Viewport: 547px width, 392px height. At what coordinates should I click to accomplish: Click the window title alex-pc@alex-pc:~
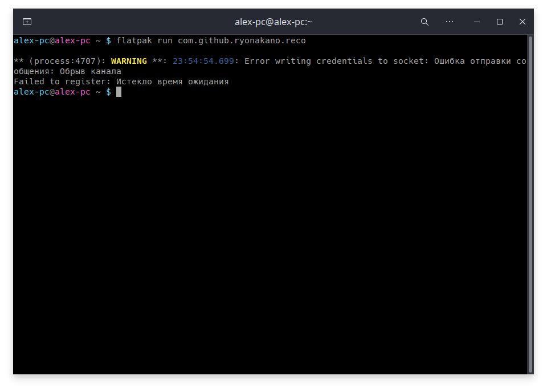click(273, 22)
